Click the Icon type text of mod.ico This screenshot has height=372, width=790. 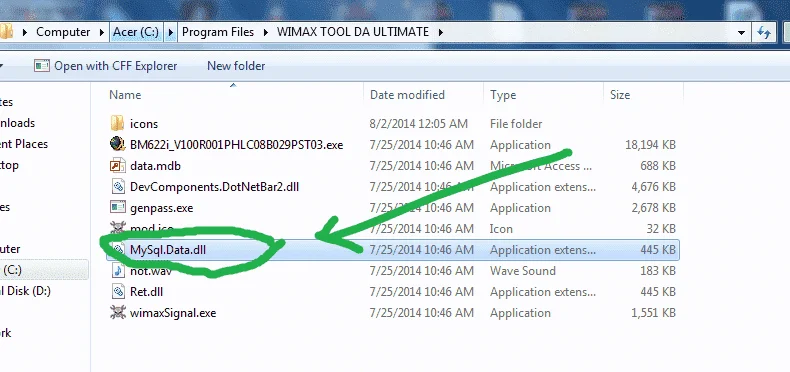(x=501, y=229)
